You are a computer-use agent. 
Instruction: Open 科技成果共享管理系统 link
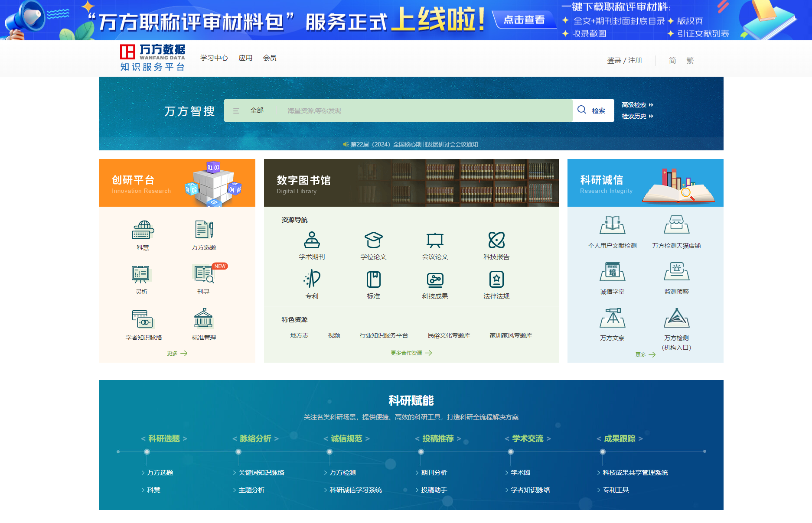coord(635,472)
